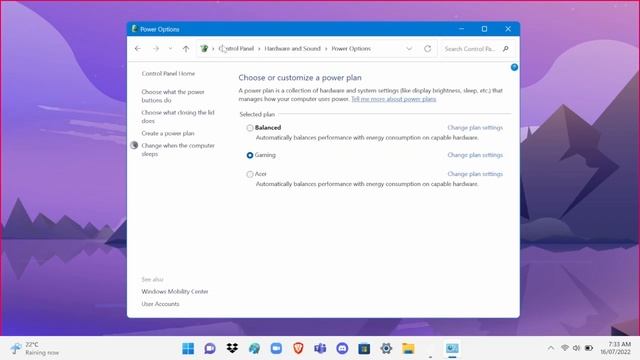Open the weather widget in taskbar
The image size is (640, 360).
pyautogui.click(x=35, y=349)
